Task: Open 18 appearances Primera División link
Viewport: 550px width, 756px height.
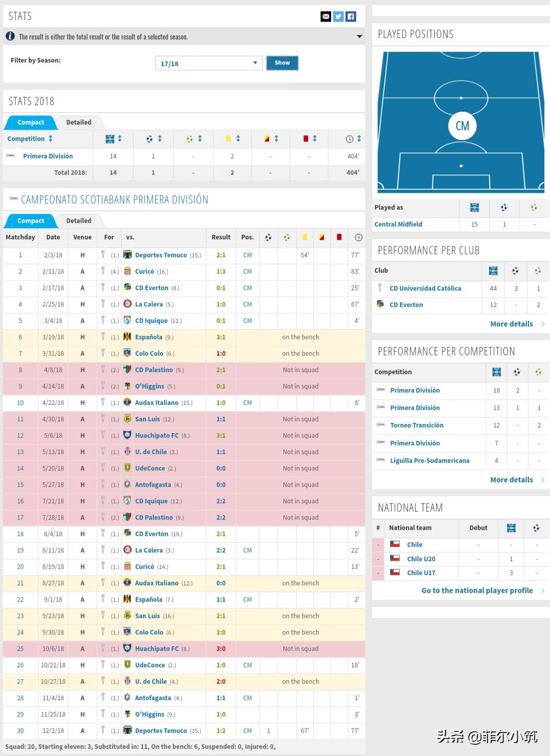Action: [496, 390]
